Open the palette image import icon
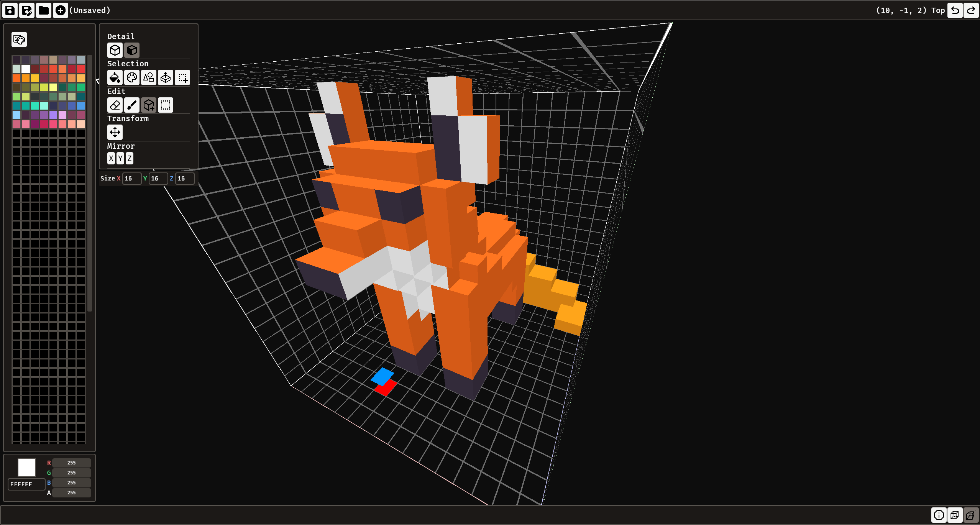The height and width of the screenshot is (525, 980). coord(19,39)
